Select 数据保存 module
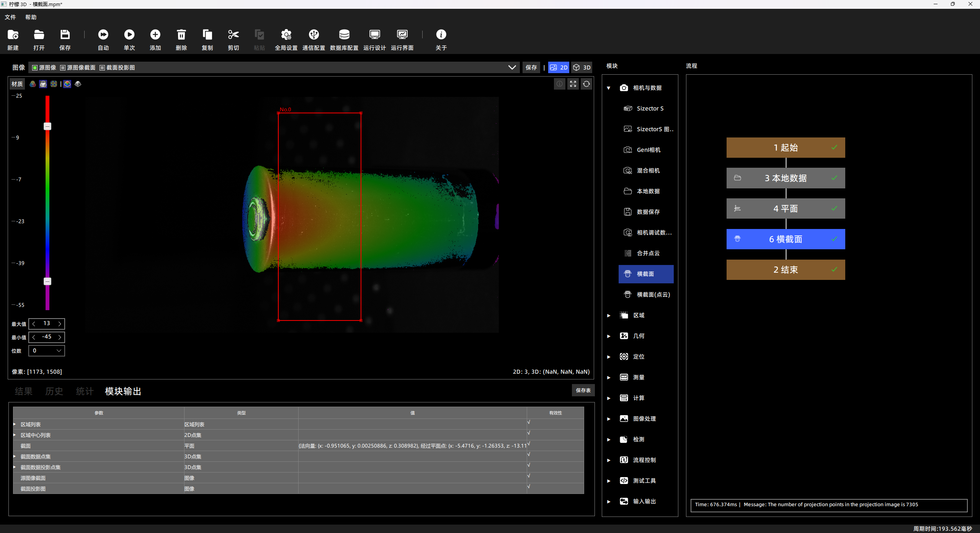Viewport: 980px width, 533px height. (x=646, y=212)
